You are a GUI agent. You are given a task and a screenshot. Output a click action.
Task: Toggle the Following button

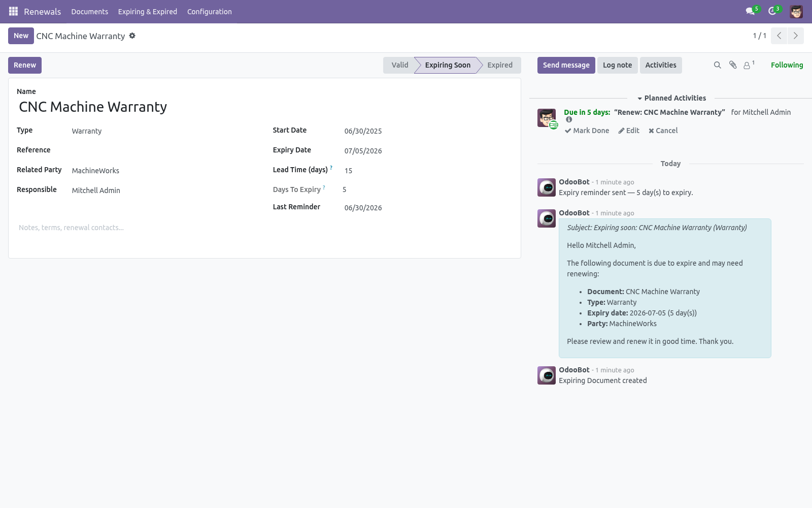click(x=787, y=65)
